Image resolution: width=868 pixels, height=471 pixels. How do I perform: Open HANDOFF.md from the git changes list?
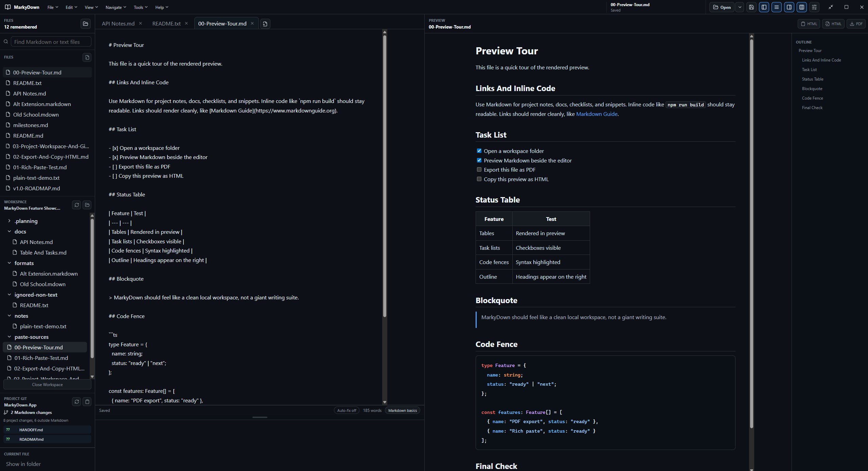pyautogui.click(x=47, y=430)
